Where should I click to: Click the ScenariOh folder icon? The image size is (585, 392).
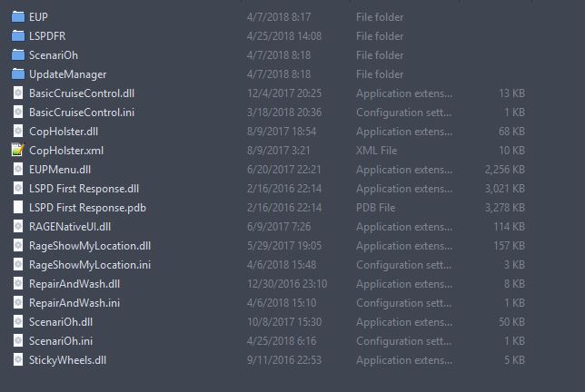17,54
